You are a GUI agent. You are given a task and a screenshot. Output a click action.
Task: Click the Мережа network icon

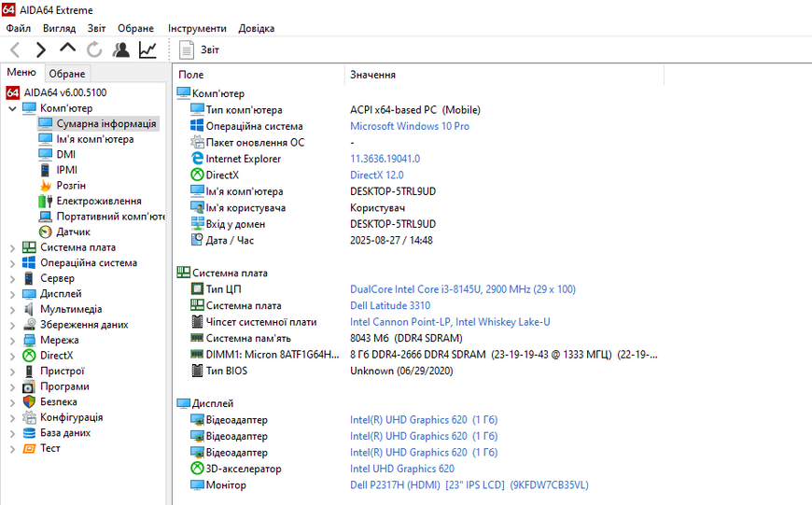(x=29, y=341)
